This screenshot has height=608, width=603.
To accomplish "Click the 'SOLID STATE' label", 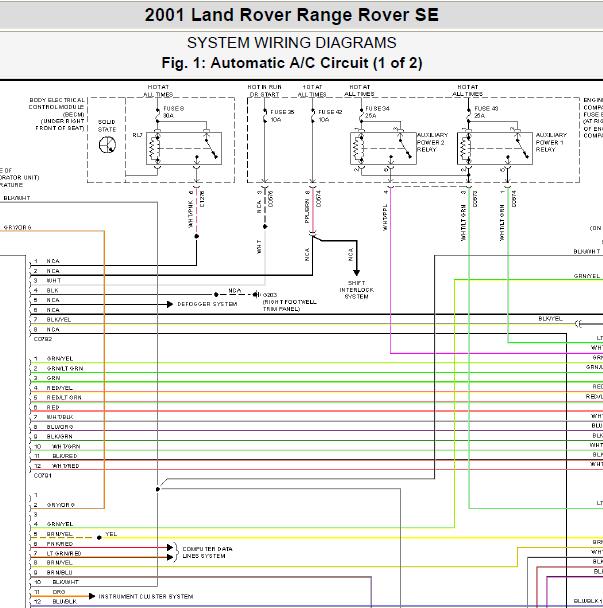I will 107,126.
